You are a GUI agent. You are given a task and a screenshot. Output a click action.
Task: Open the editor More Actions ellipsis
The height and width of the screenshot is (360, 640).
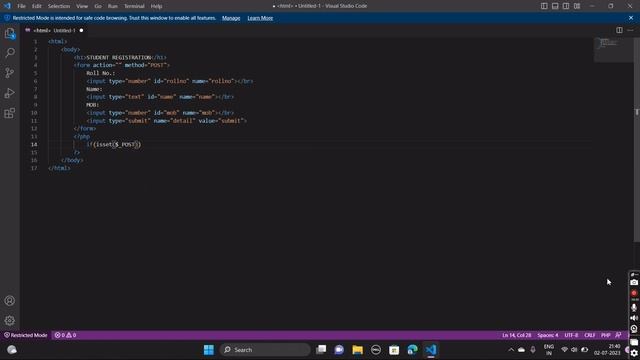(x=631, y=30)
